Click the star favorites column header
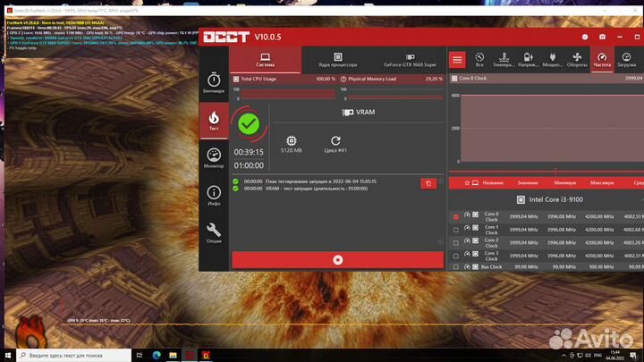Viewport: 644px width, 362px height. click(467, 182)
